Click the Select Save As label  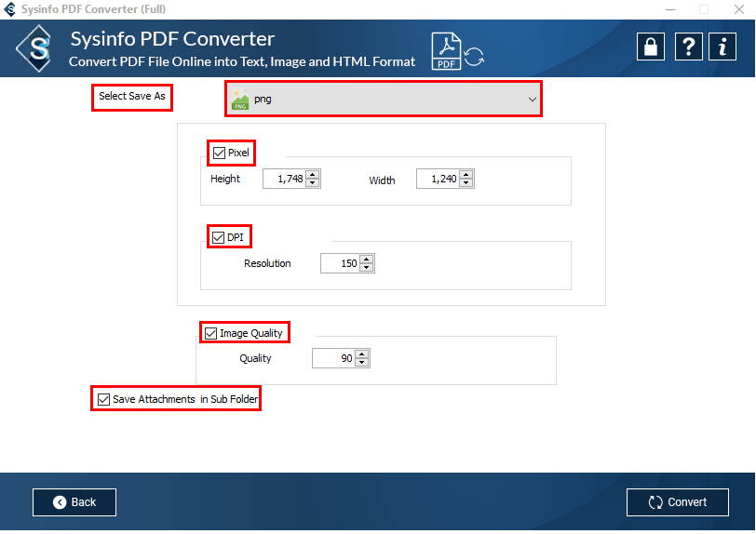click(x=132, y=97)
